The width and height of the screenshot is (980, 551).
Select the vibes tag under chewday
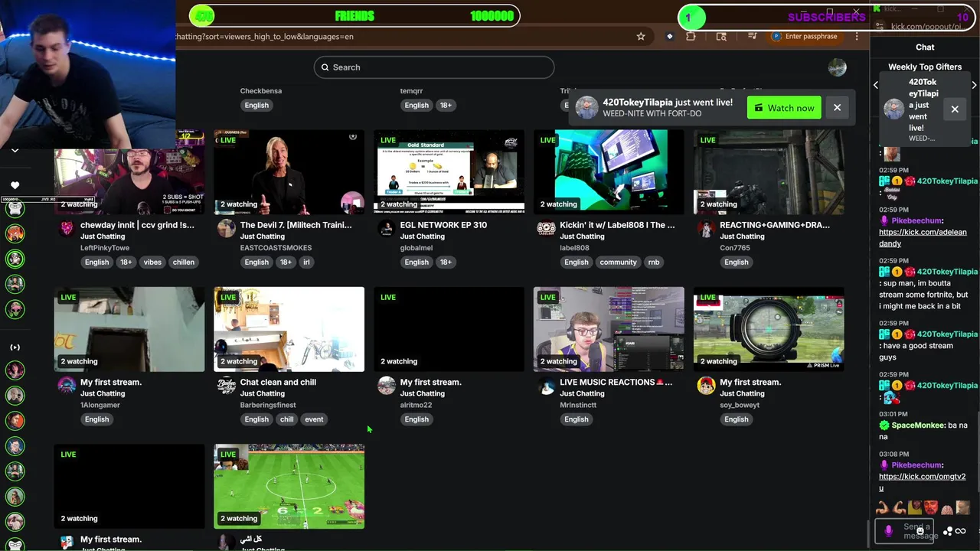[x=152, y=262]
